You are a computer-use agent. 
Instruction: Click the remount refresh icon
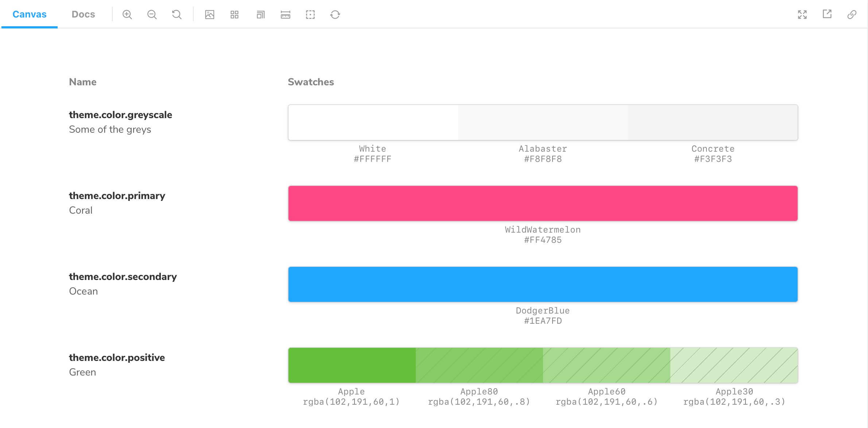coord(335,15)
